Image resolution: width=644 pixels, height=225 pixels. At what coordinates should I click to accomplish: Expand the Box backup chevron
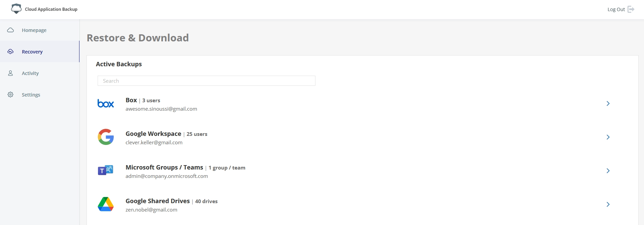(x=608, y=104)
